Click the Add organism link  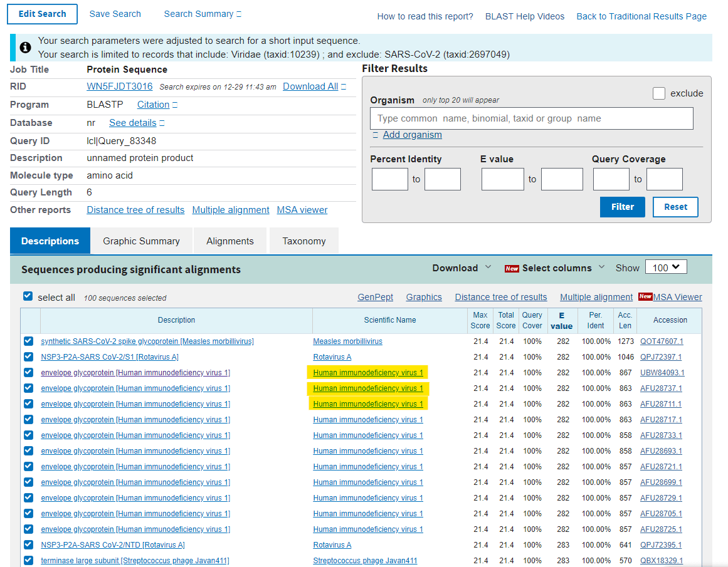(x=413, y=135)
